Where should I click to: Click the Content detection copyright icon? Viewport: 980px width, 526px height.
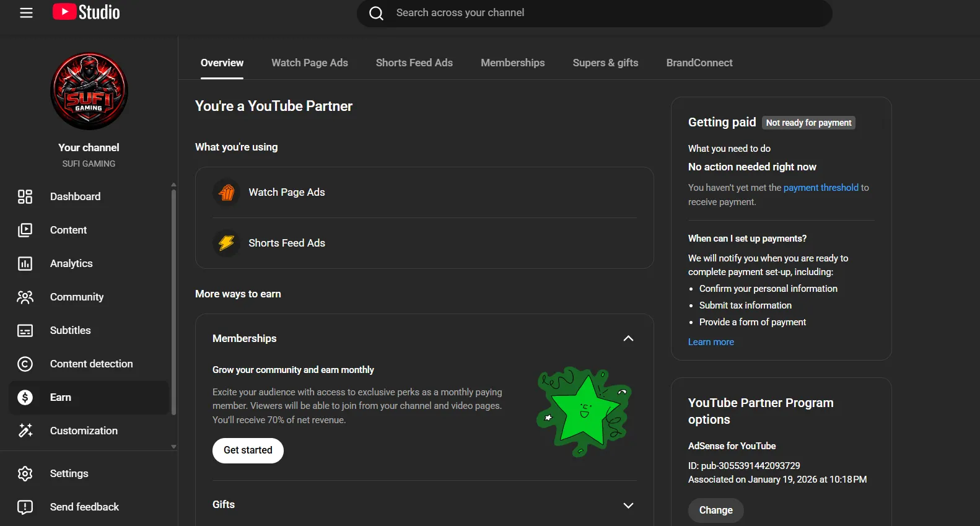point(25,364)
